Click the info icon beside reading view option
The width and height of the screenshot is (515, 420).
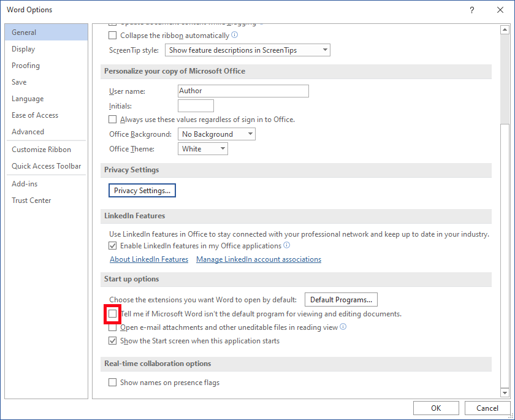(x=343, y=327)
